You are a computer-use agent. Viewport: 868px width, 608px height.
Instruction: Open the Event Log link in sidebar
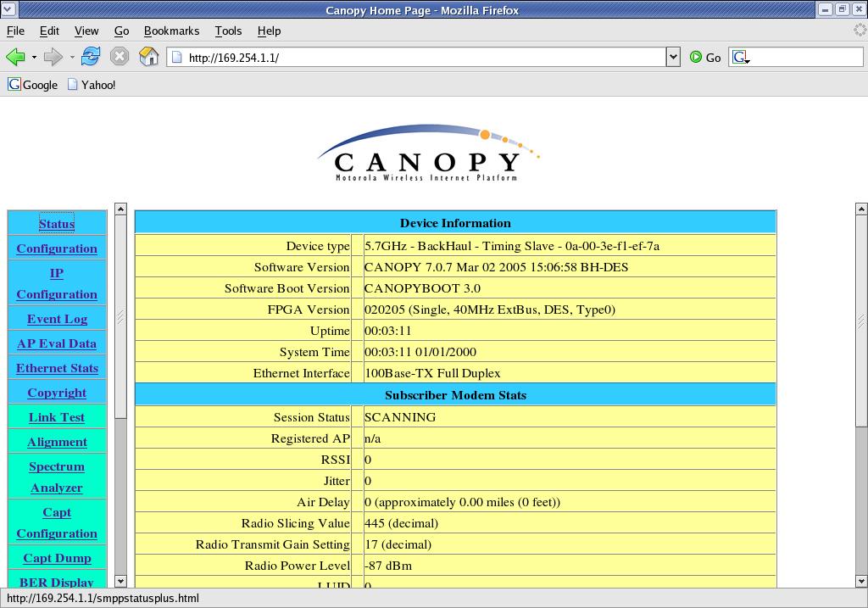coord(57,319)
